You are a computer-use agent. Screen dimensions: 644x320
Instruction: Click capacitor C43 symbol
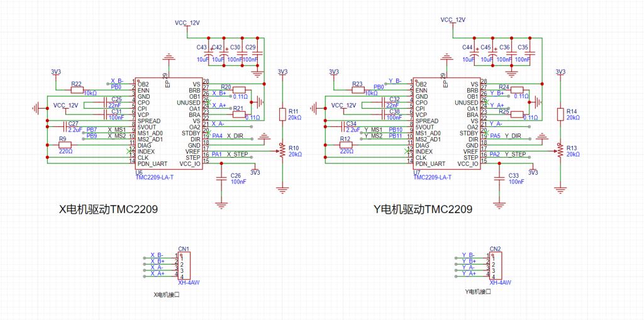(209, 55)
